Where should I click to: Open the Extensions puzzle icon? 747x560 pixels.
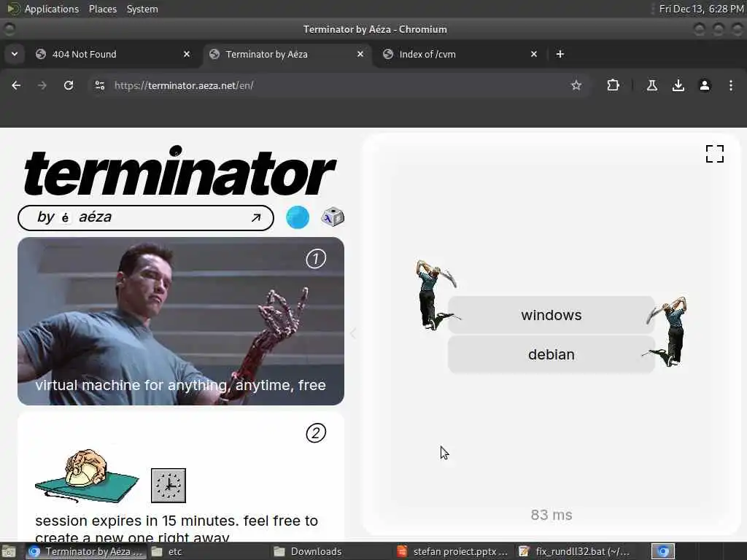[613, 85]
